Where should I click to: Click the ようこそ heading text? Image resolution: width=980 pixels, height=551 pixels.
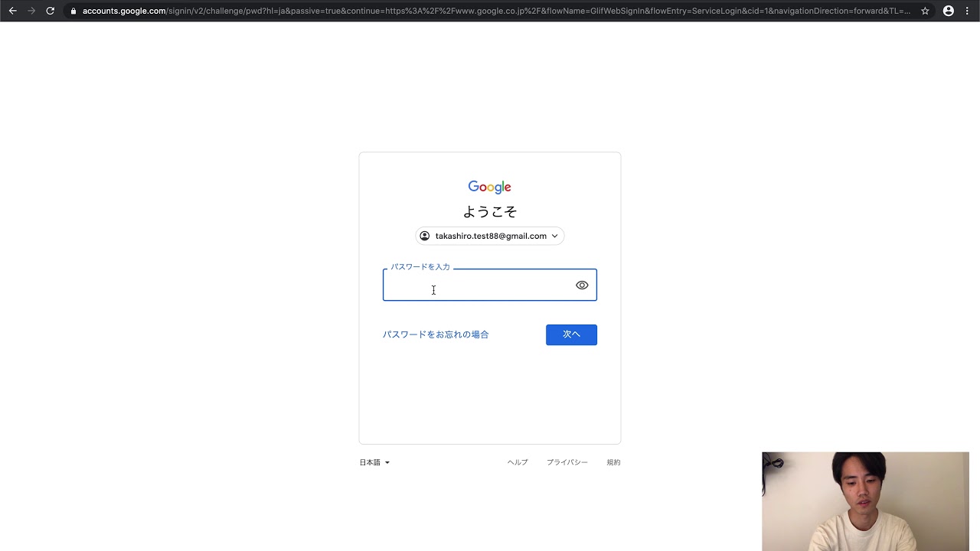click(490, 212)
